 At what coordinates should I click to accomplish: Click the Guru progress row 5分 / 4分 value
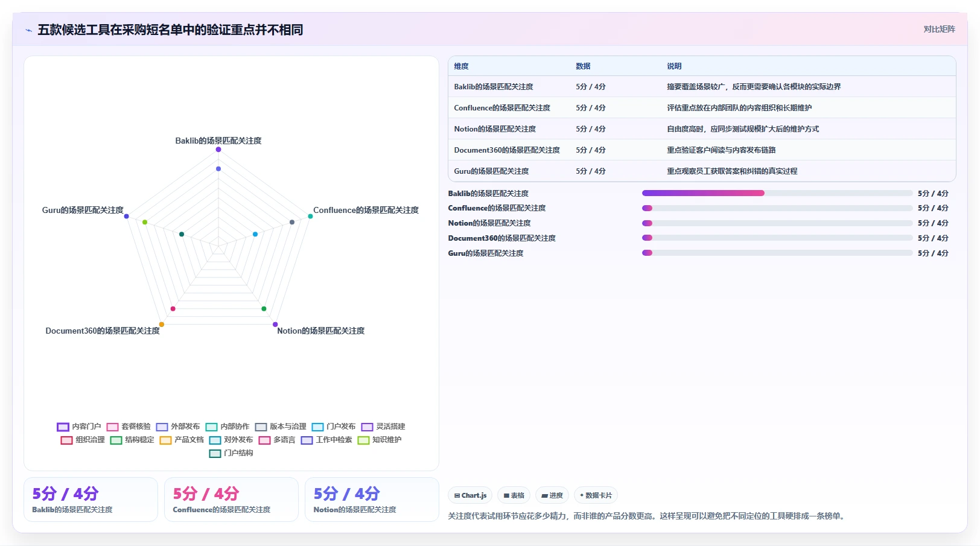tap(933, 253)
